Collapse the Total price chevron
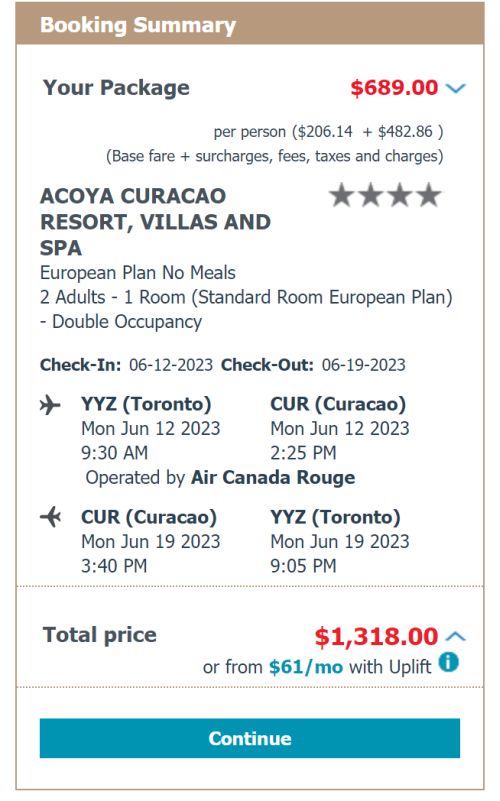Viewport: 500px width, 801px height. (456, 636)
